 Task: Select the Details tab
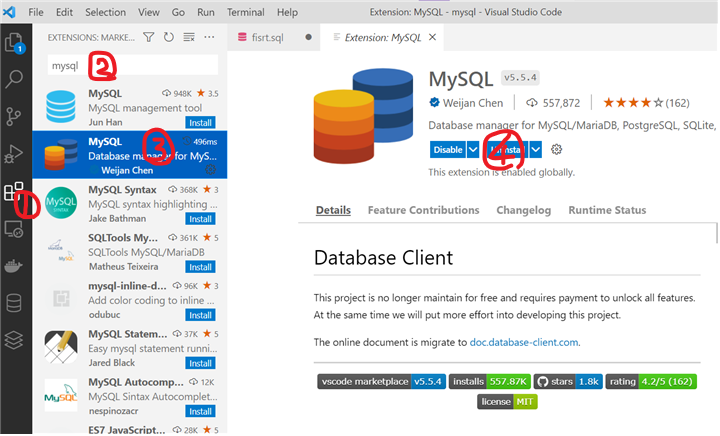[x=333, y=210]
